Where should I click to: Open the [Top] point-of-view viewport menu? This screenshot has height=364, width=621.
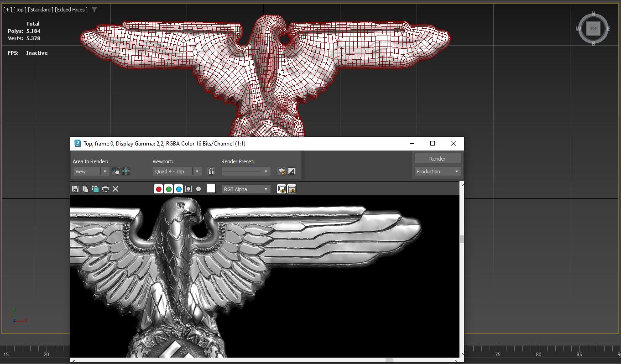tap(20, 10)
